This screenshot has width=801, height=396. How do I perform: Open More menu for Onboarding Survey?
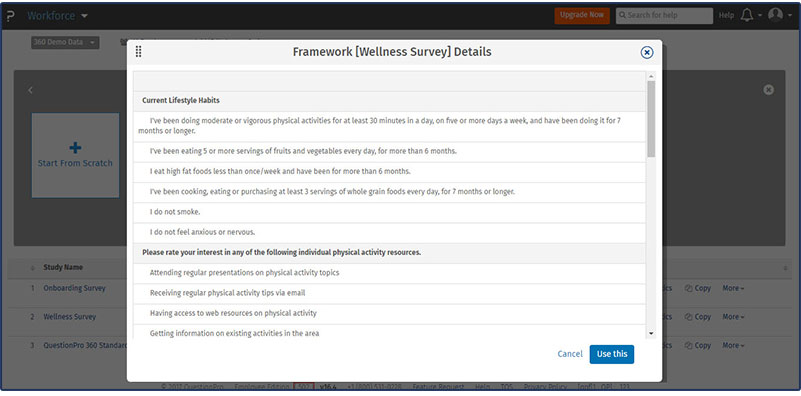click(733, 288)
